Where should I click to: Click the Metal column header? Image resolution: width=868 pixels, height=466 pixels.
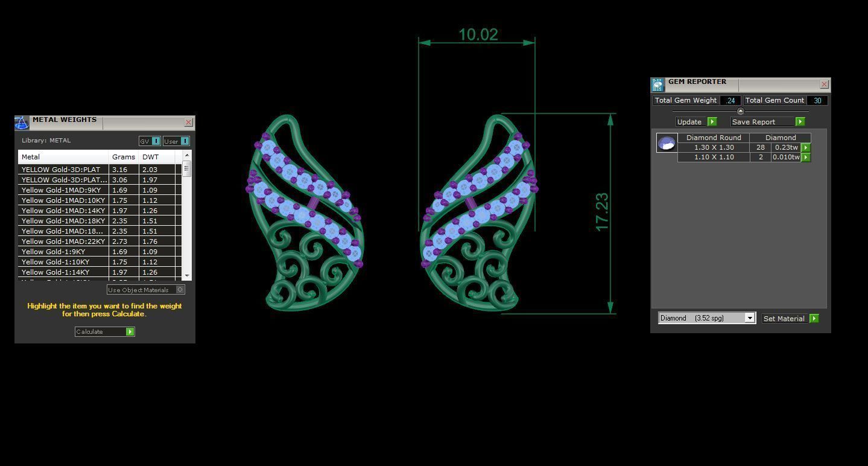coord(63,156)
